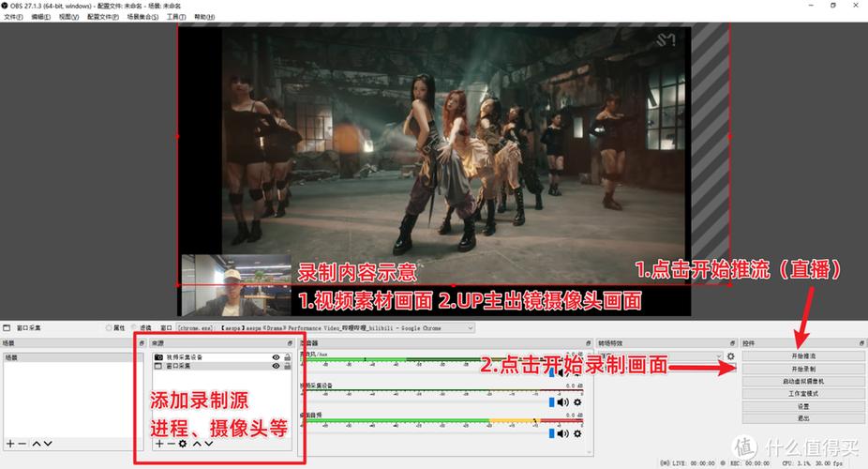The height and width of the screenshot is (469, 868).
Task: Click the 开始推流 start streaming button
Action: (x=802, y=356)
